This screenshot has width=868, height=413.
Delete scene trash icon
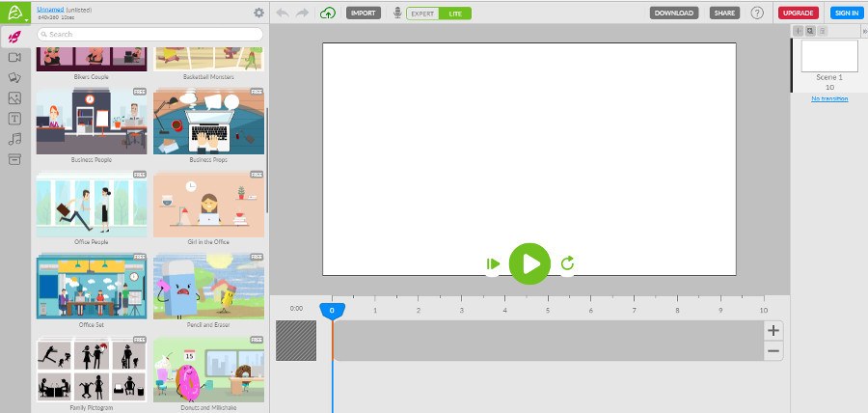click(x=822, y=31)
